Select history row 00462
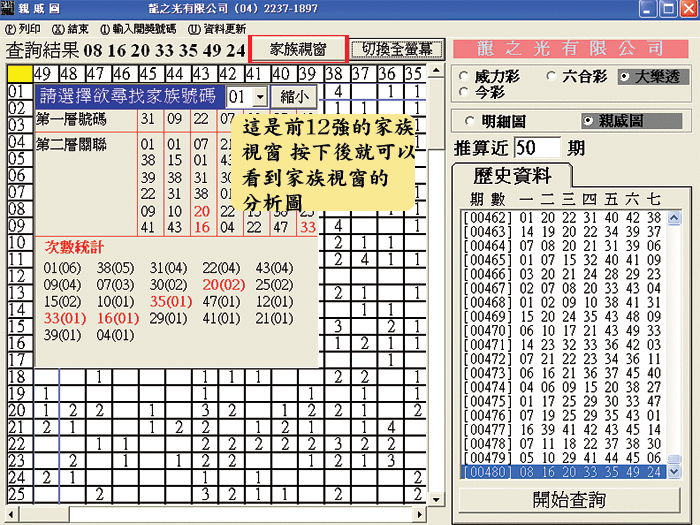This screenshot has height=525, width=700. coord(563,218)
